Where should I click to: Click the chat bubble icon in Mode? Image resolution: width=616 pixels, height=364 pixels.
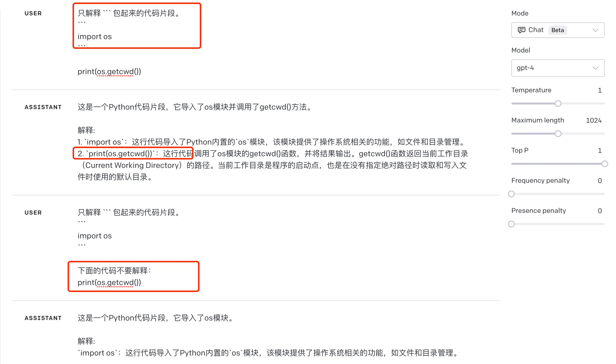521,30
